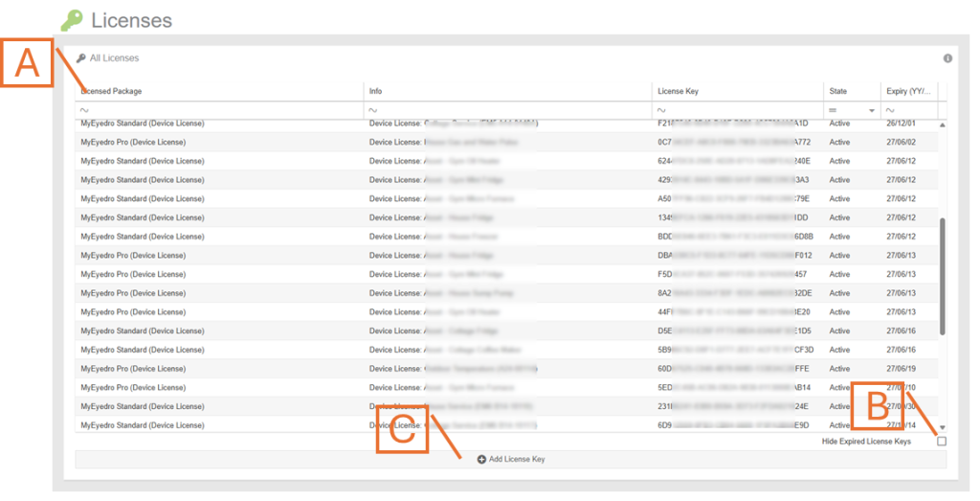The height and width of the screenshot is (501, 980).
Task: Click the tilde filter icon under Expiry column
Action: pyautogui.click(x=891, y=110)
